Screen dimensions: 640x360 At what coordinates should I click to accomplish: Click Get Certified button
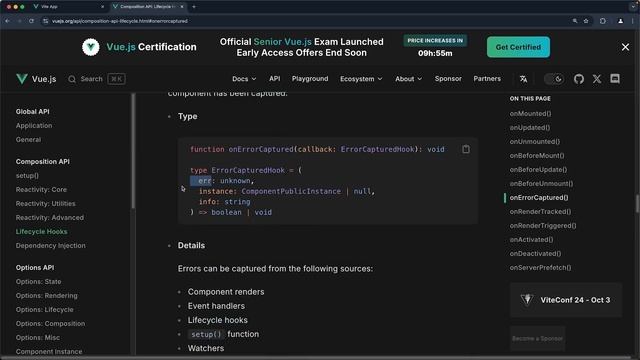[x=518, y=47]
